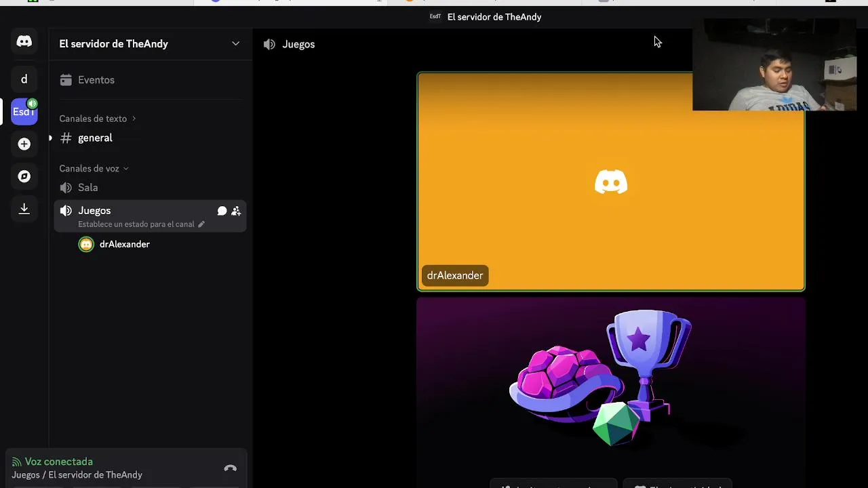Screen dimensions: 868x488
Task: Click the "Voz conectada" status text
Action: 59,462
